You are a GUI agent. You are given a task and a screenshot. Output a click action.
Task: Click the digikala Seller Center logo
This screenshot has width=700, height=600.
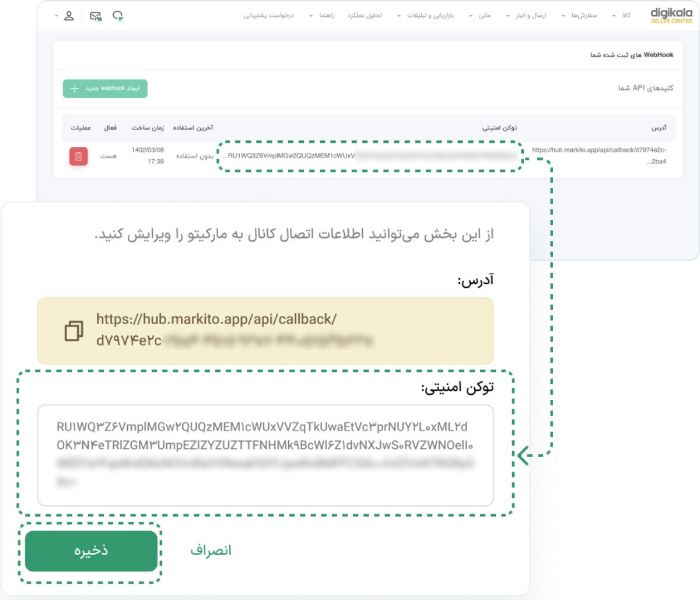coord(671,16)
